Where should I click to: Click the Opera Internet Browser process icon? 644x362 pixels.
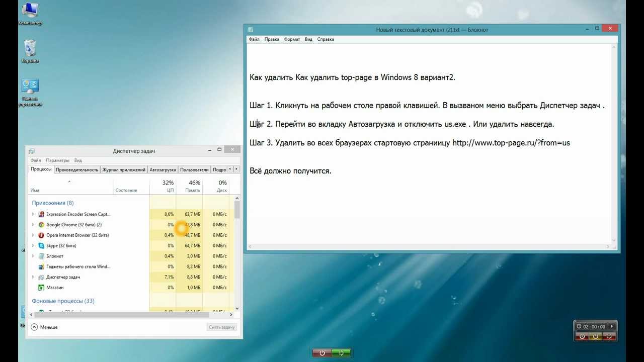click(41, 235)
